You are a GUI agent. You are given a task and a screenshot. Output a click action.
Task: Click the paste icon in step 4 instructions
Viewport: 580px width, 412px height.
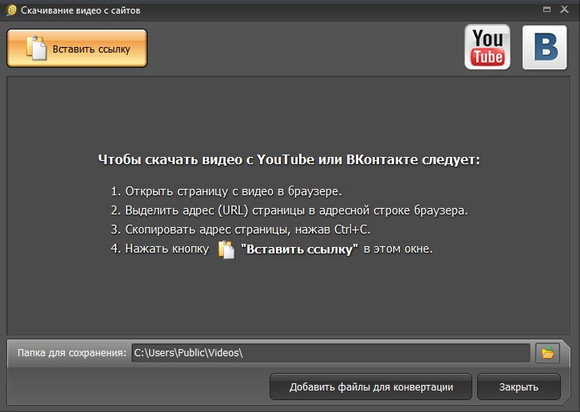pos(226,250)
